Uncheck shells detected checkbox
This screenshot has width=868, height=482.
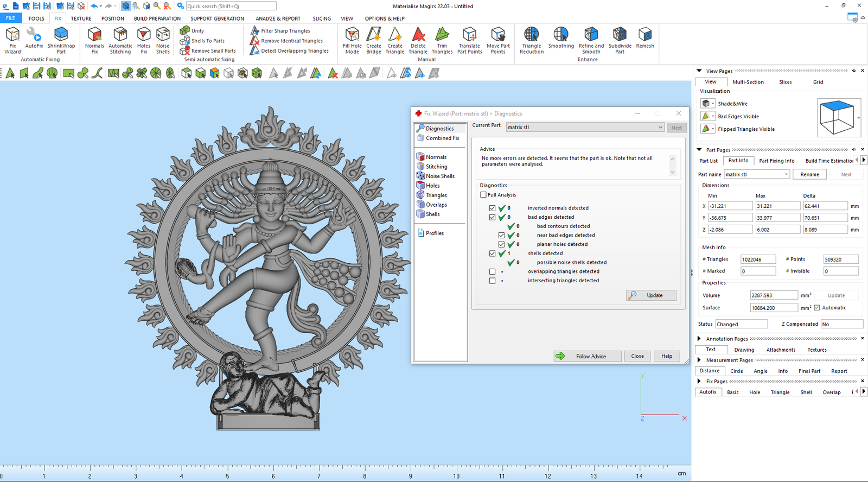tap(492, 253)
